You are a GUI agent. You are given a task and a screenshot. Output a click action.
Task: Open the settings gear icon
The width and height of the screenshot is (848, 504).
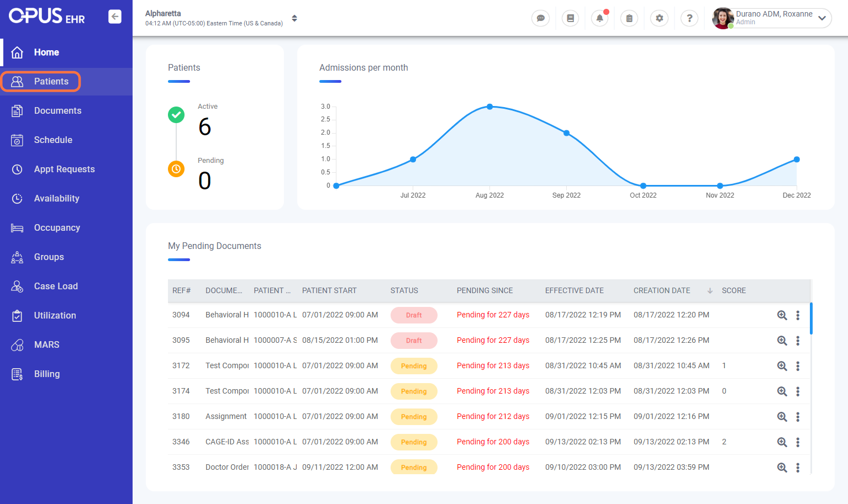coord(659,18)
